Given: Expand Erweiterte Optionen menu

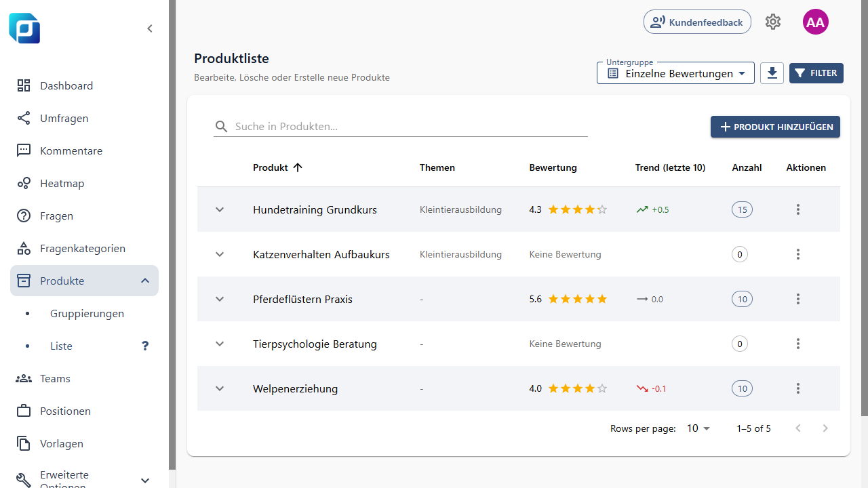Looking at the screenshot, I should coord(84,480).
